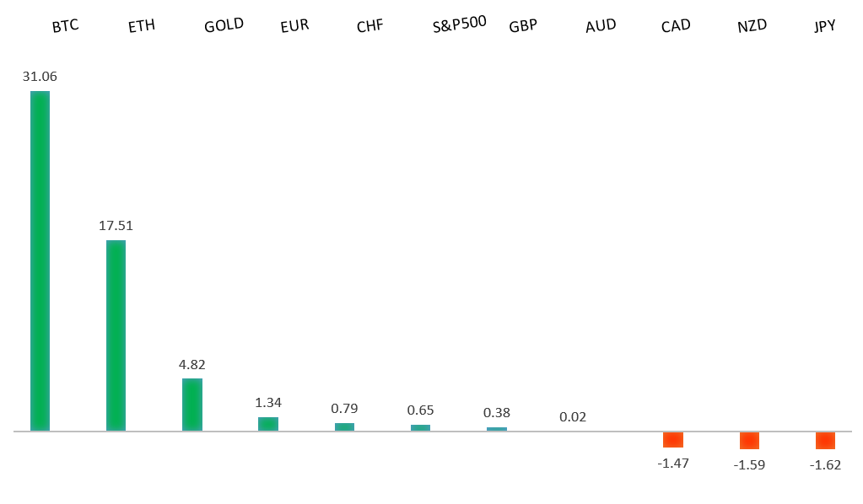Select the 31.06 data label
The width and height of the screenshot is (863, 504).
[x=40, y=77]
